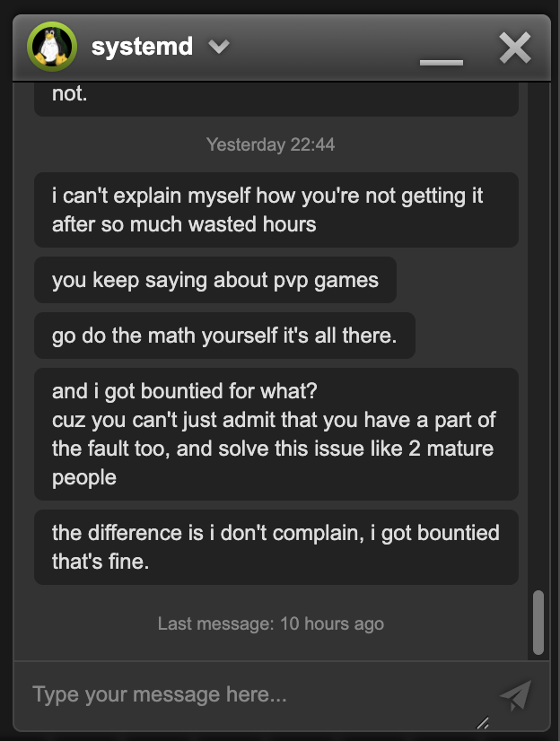560x741 pixels.
Task: Select the 'not.' message bubble at top
Action: [276, 99]
